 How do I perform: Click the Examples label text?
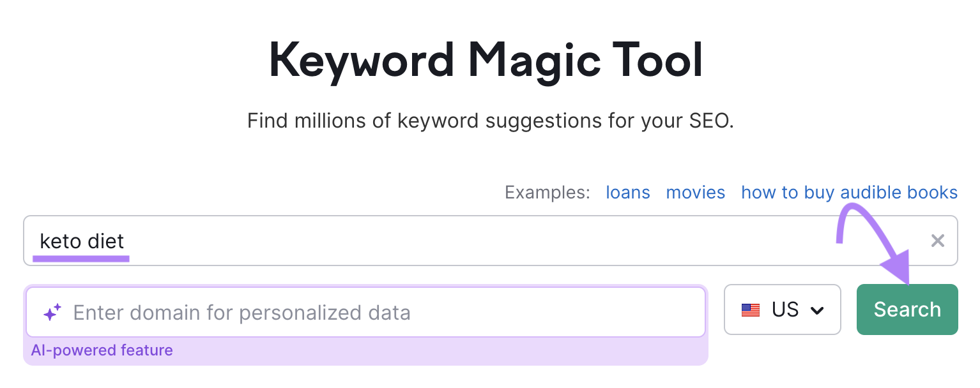click(x=546, y=192)
